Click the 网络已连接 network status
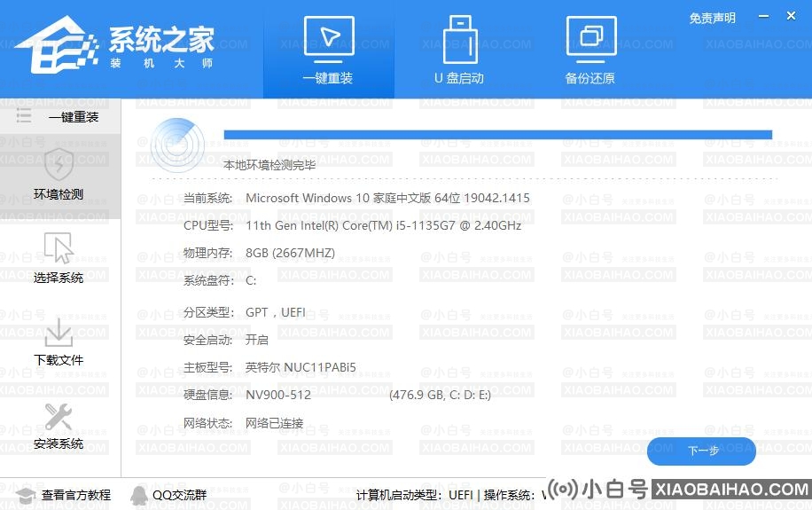812x510 pixels. 275,423
